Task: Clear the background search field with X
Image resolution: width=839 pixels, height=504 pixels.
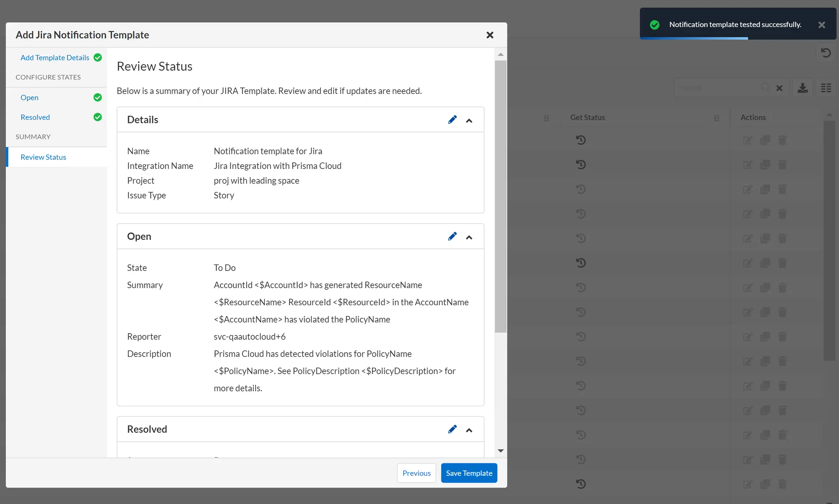Action: pyautogui.click(x=779, y=88)
